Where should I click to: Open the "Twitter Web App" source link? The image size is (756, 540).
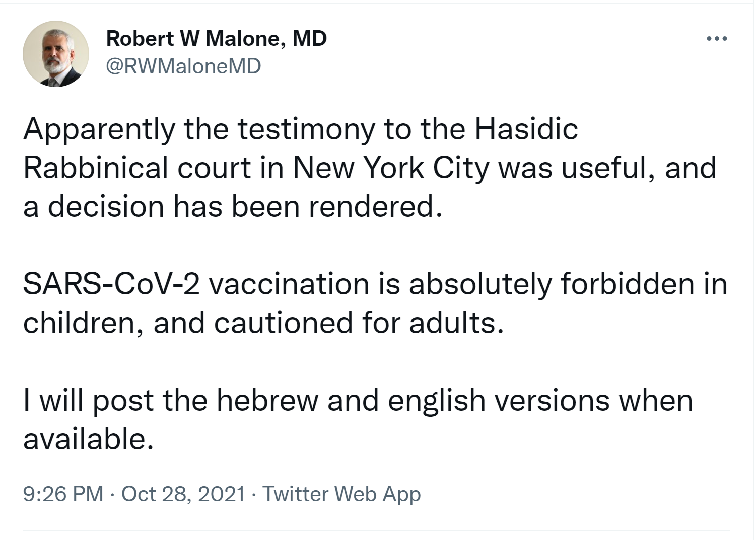coord(341,494)
